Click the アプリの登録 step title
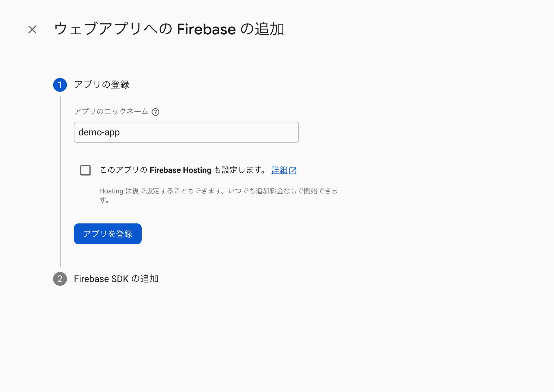 coord(102,85)
